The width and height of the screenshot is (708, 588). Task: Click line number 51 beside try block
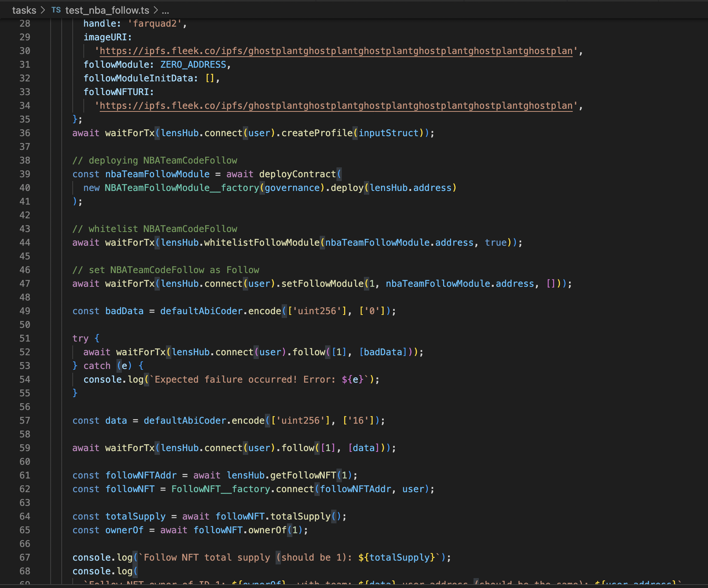[x=25, y=338]
